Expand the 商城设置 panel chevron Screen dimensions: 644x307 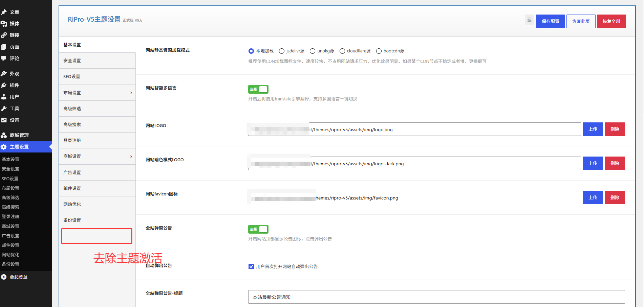pos(131,157)
